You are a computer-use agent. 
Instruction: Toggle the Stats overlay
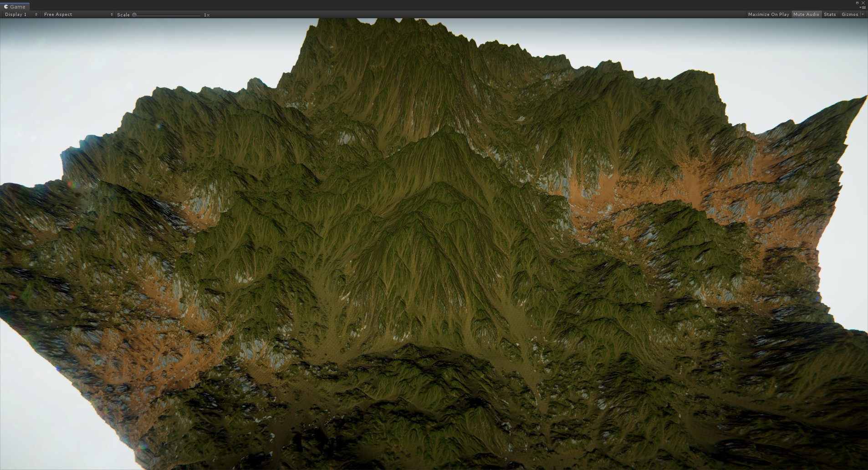830,15
